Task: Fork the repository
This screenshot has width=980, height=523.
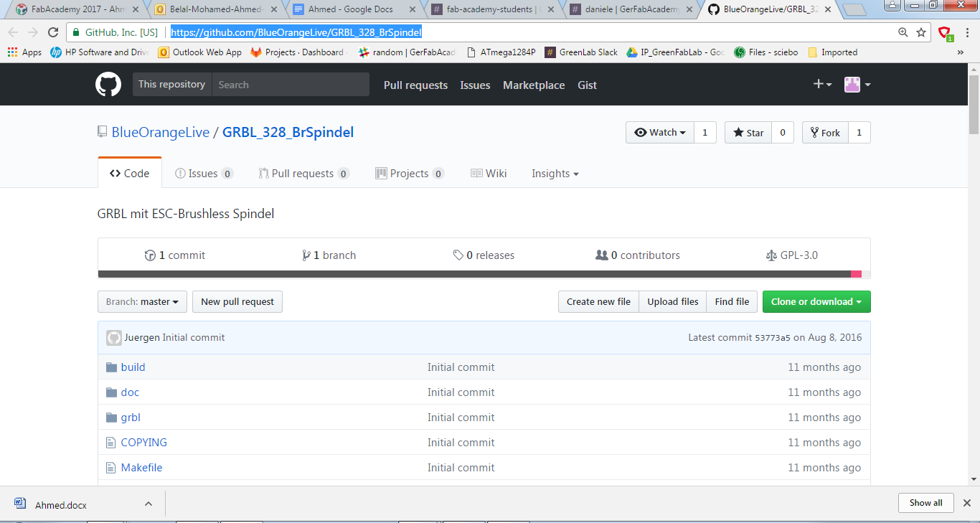Action: (825, 133)
